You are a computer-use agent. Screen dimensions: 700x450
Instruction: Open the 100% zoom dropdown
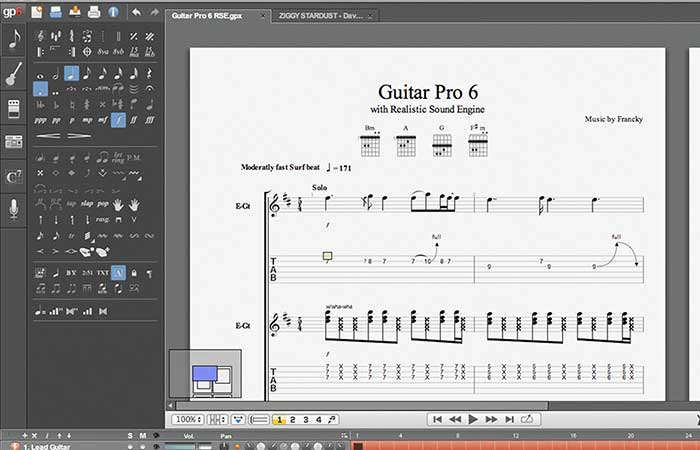click(x=187, y=419)
